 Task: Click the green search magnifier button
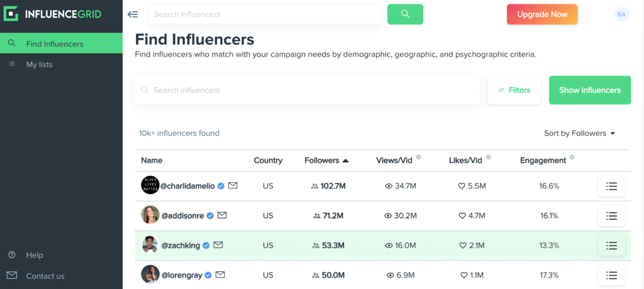[x=405, y=14]
